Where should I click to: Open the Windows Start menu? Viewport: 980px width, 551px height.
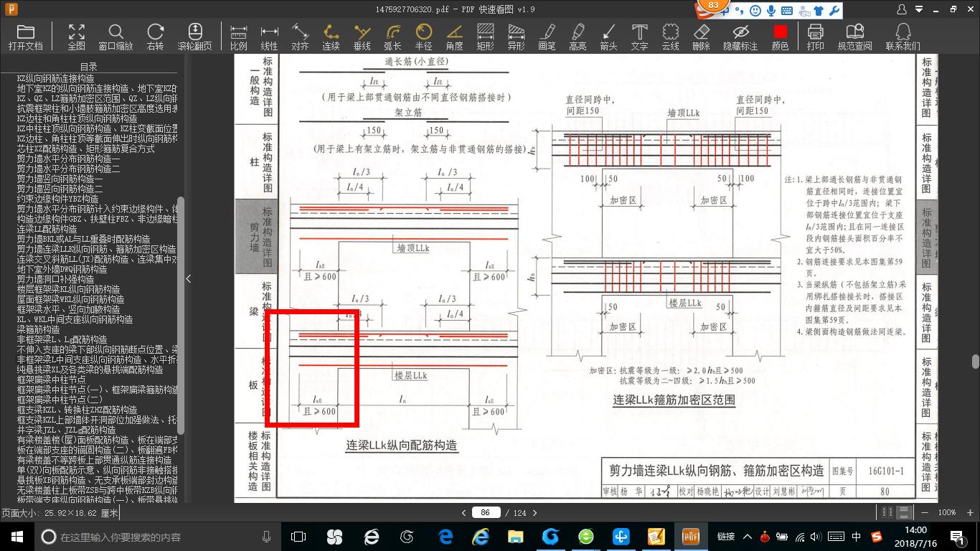tap(17, 536)
